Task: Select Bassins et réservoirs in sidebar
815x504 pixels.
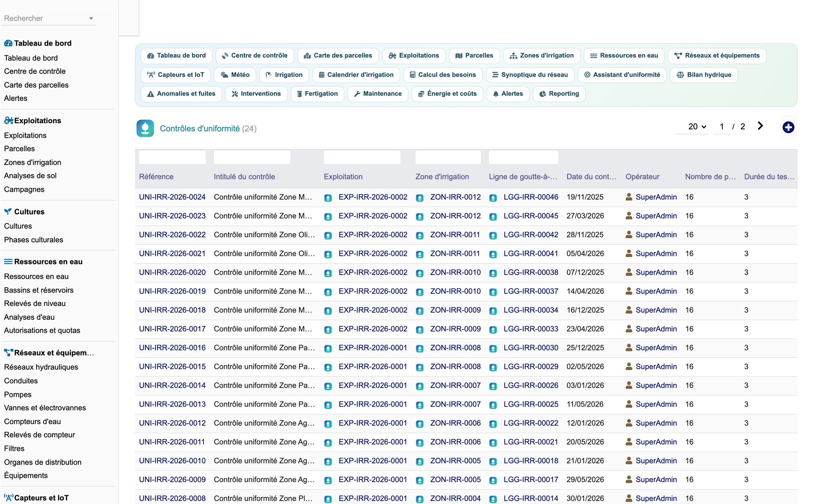Action: click(39, 290)
